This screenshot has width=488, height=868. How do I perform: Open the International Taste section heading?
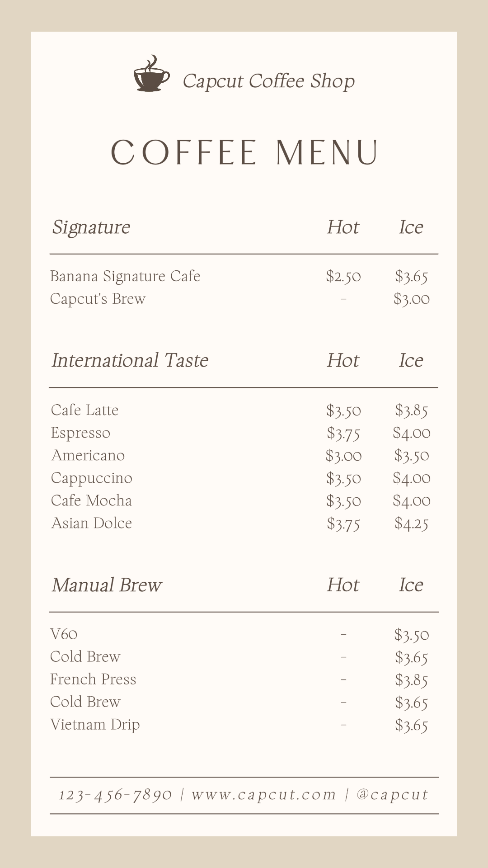[x=130, y=360]
